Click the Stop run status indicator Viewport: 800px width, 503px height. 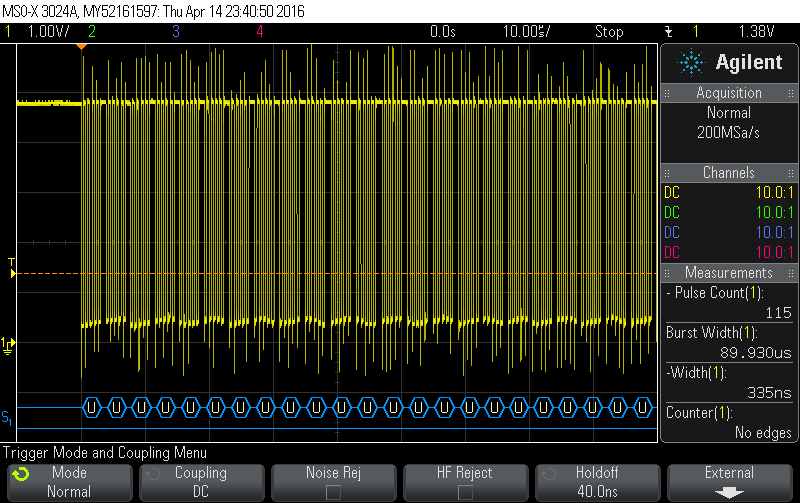(x=609, y=32)
